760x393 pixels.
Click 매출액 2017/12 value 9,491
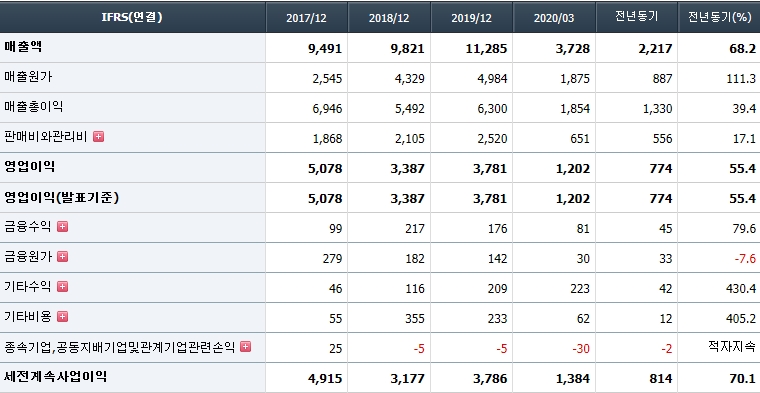pyautogui.click(x=325, y=48)
